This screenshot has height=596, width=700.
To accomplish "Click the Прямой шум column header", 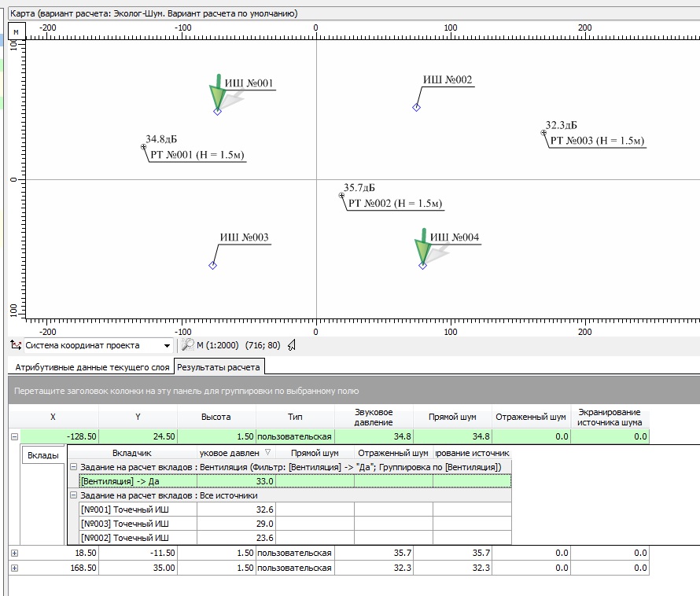I will pyautogui.click(x=453, y=417).
